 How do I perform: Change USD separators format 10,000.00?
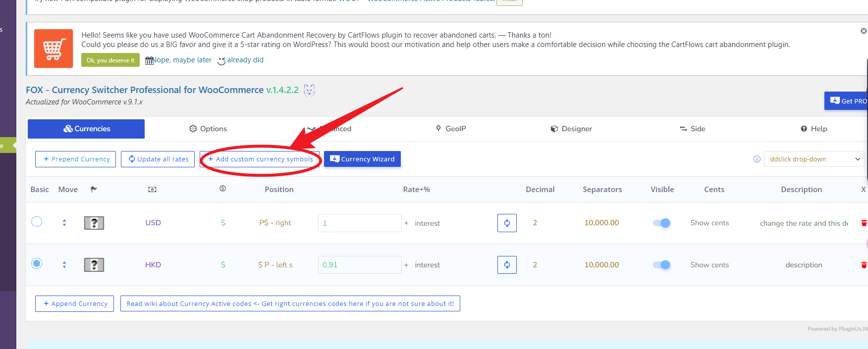point(601,223)
